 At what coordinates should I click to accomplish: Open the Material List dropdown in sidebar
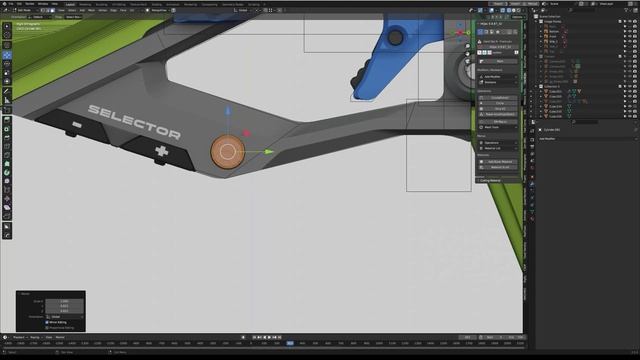point(498,148)
